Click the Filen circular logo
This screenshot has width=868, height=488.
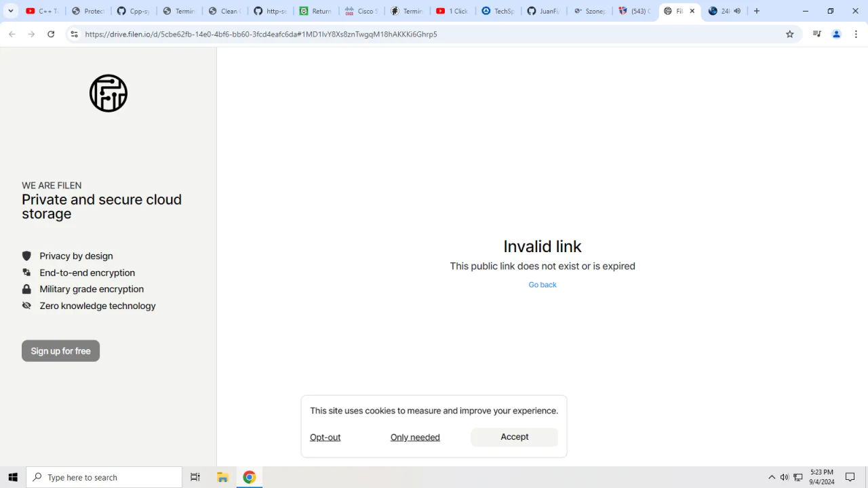(108, 94)
